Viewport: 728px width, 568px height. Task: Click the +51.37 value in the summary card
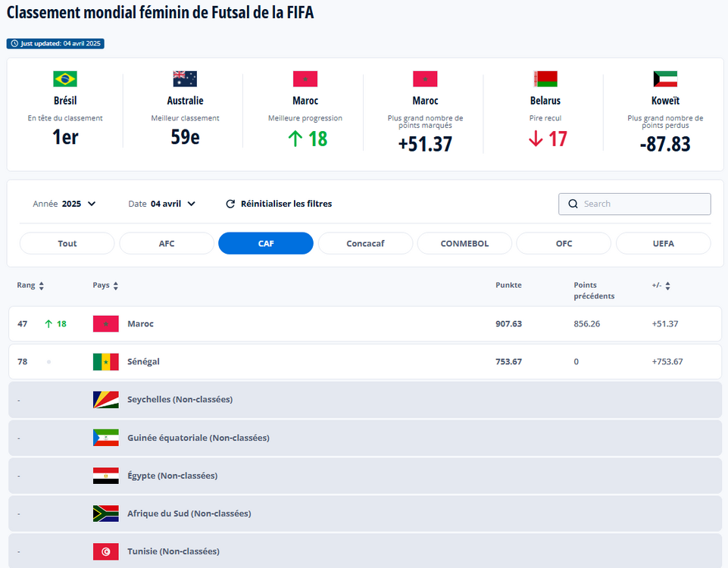(x=425, y=144)
